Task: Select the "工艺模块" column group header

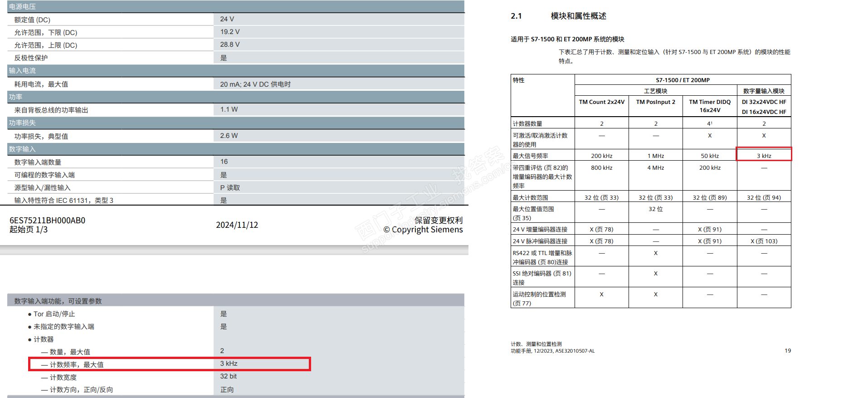Action: (656, 91)
